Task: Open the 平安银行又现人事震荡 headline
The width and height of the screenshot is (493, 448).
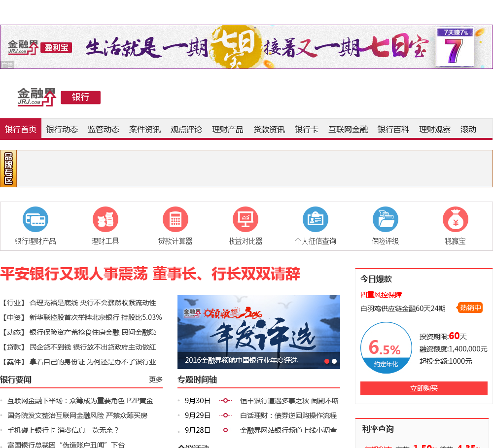Action: pyautogui.click(x=150, y=274)
